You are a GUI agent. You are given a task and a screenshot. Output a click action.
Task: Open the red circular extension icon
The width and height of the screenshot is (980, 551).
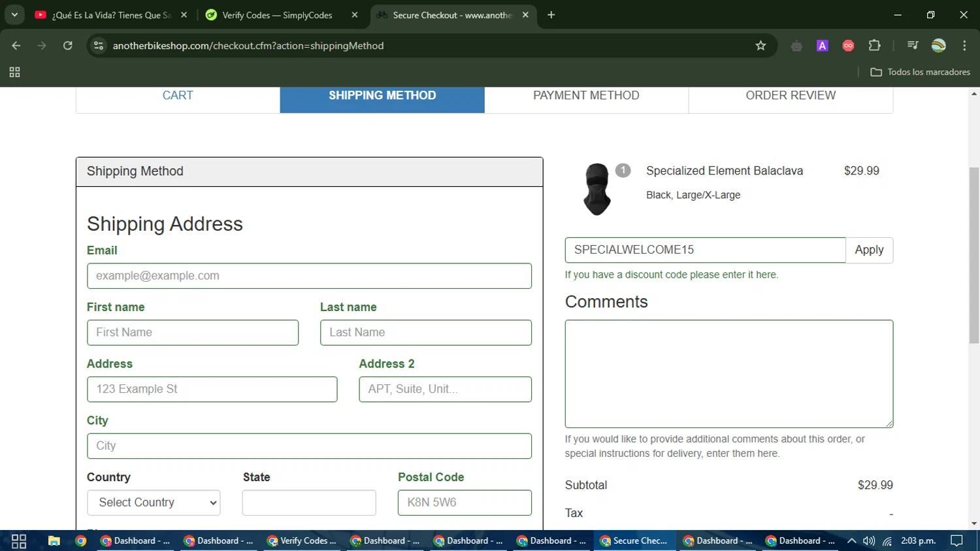click(848, 46)
